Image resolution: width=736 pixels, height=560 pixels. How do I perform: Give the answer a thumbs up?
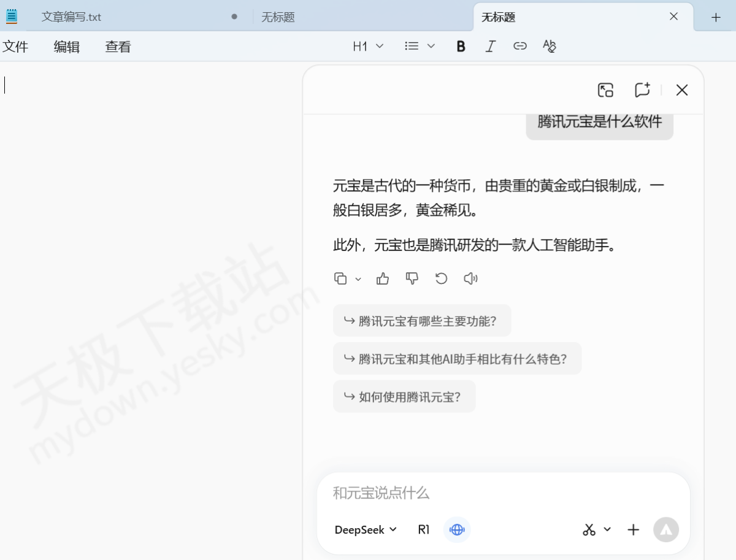[382, 278]
